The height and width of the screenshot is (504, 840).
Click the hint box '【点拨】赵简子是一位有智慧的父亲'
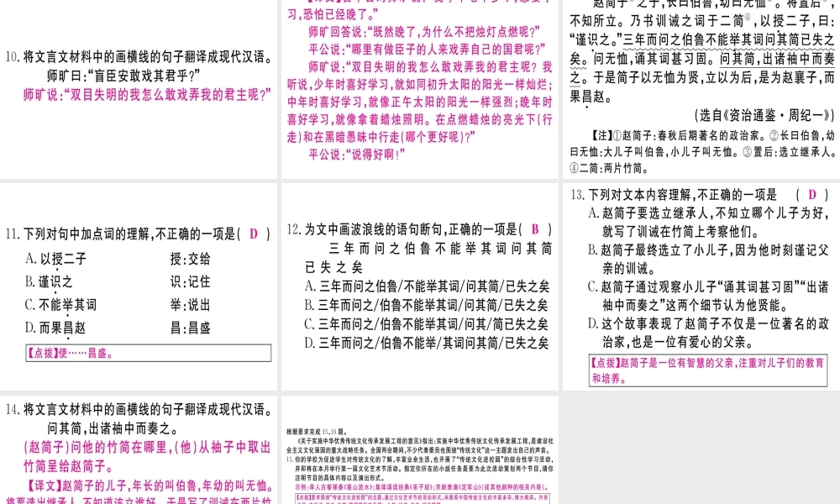pos(707,370)
